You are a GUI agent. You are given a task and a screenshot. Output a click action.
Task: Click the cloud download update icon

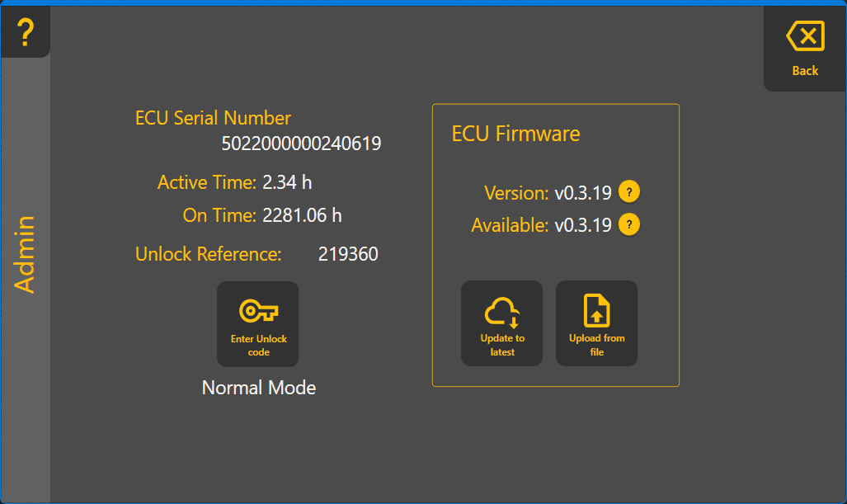point(501,313)
